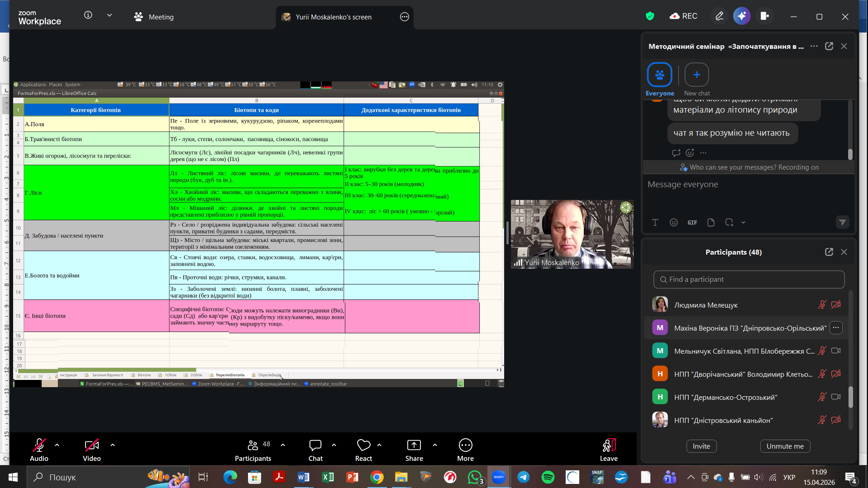Expand the Video options arrow
Screen dimensions: 868x488
coord(113,445)
